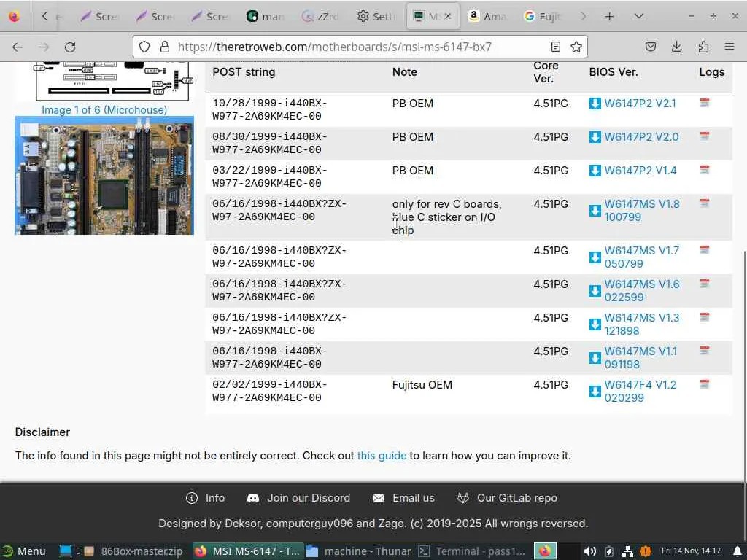
Task: Switch to the zZrd tab
Action: pyautogui.click(x=321, y=17)
